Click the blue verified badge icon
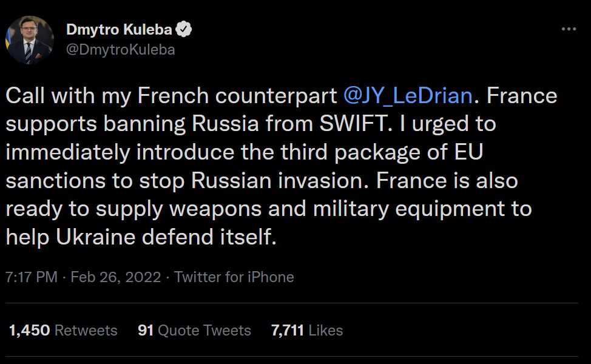 184,30
